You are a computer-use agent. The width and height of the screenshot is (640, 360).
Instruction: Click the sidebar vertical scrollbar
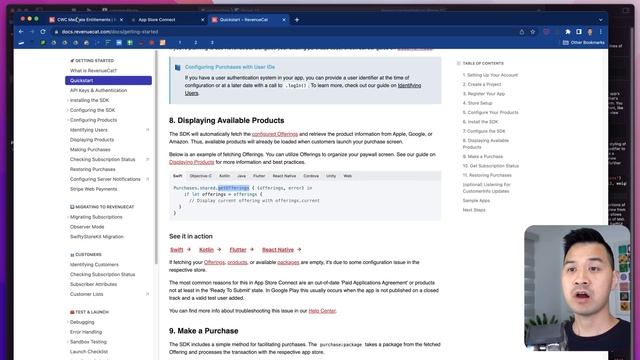pyautogui.click(x=156, y=157)
